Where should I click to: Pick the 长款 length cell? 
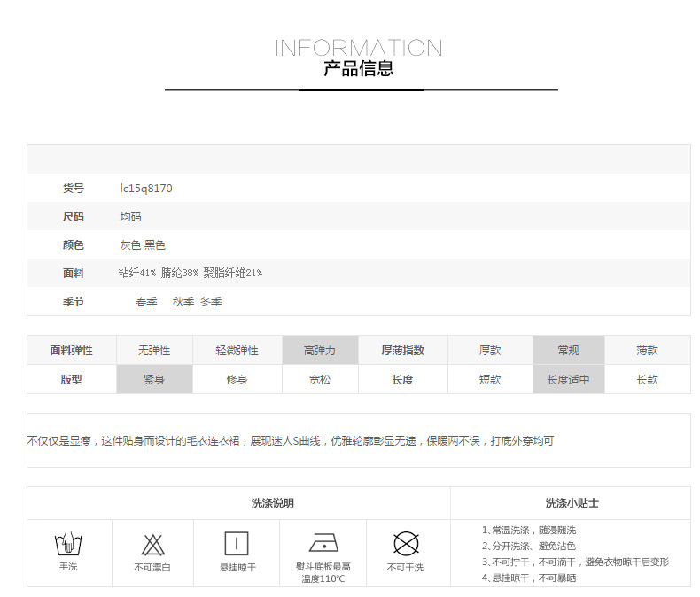[x=647, y=379]
